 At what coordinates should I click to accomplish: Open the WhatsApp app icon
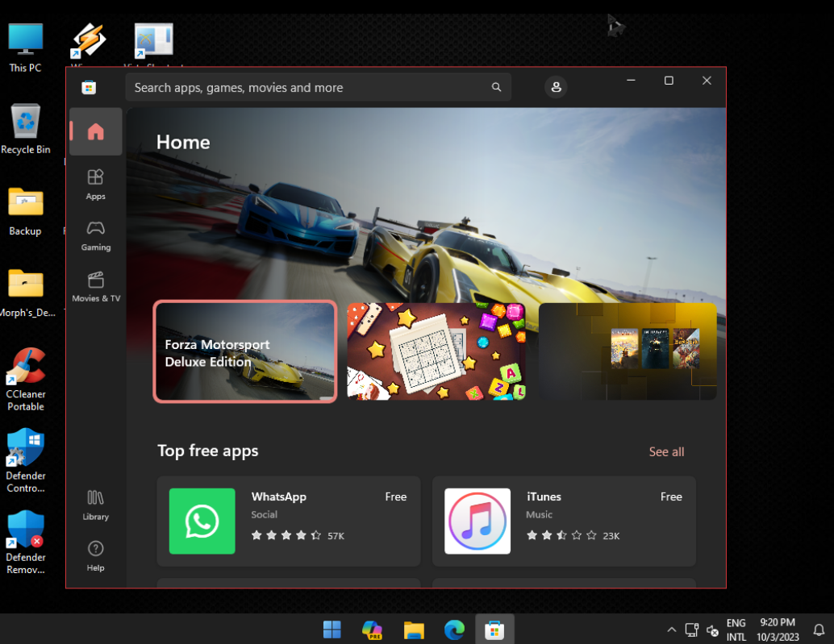tap(202, 521)
